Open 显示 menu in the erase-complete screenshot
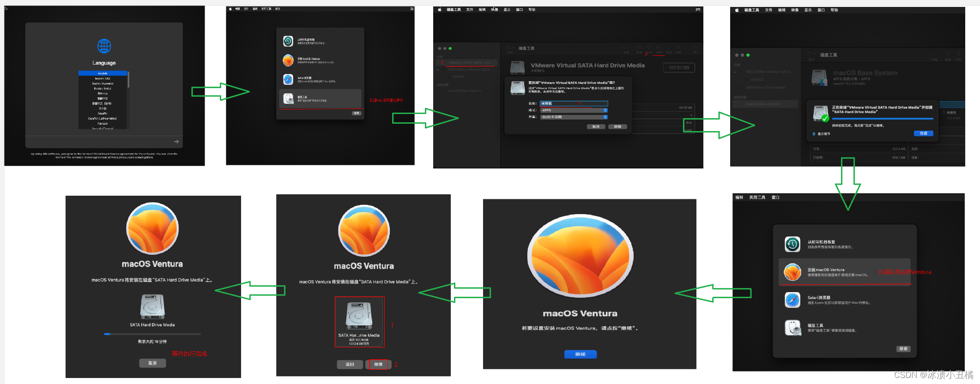Screen dimensions: 980x384 [x=808, y=10]
